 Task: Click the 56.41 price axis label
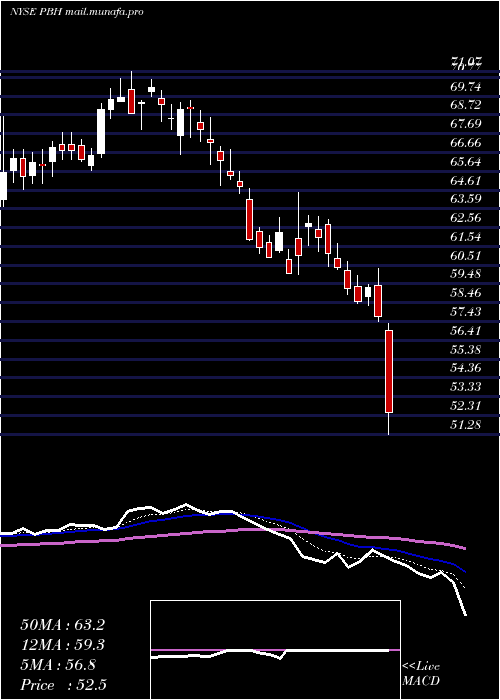pos(466,330)
